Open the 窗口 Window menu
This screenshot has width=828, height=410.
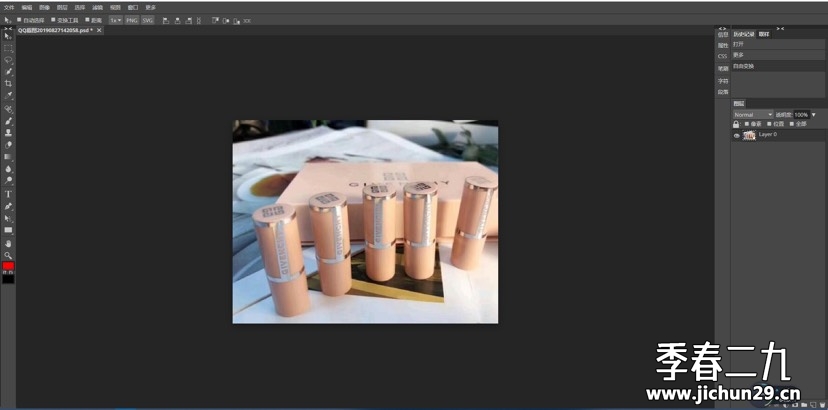click(133, 8)
